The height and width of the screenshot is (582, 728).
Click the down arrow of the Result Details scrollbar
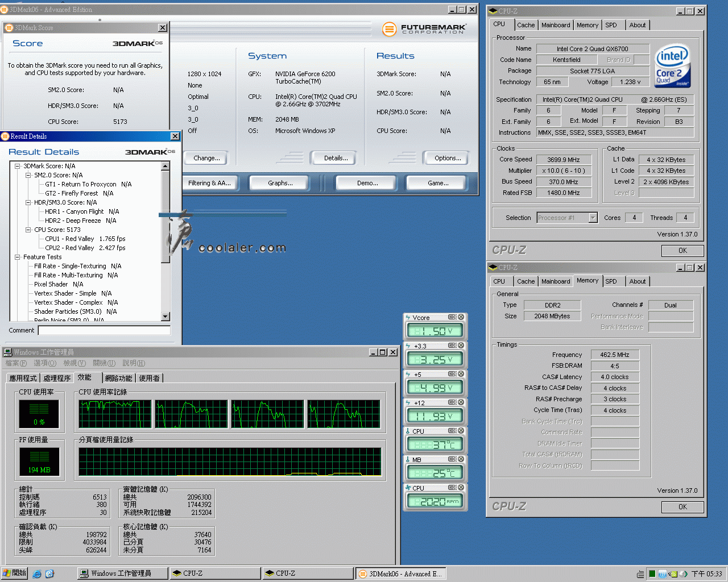(x=166, y=317)
